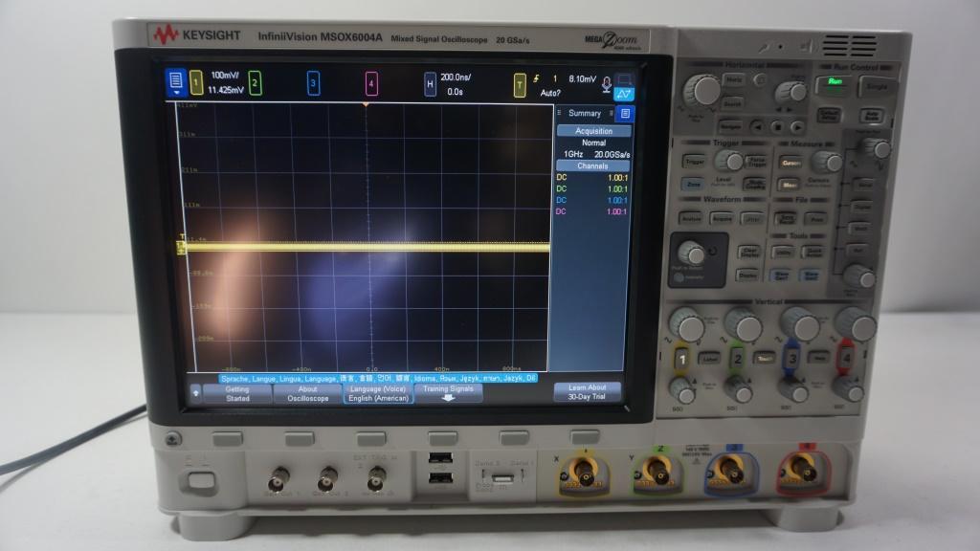The width and height of the screenshot is (980, 551).
Task: Push the round zoom key near Horiz
Action: pos(761,80)
